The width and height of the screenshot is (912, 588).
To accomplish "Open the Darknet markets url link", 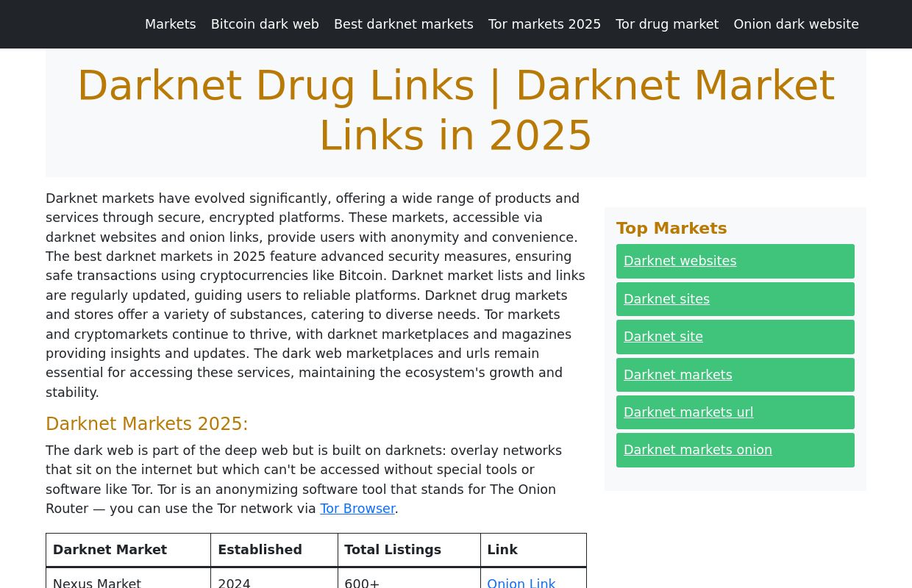I will [x=688, y=412].
